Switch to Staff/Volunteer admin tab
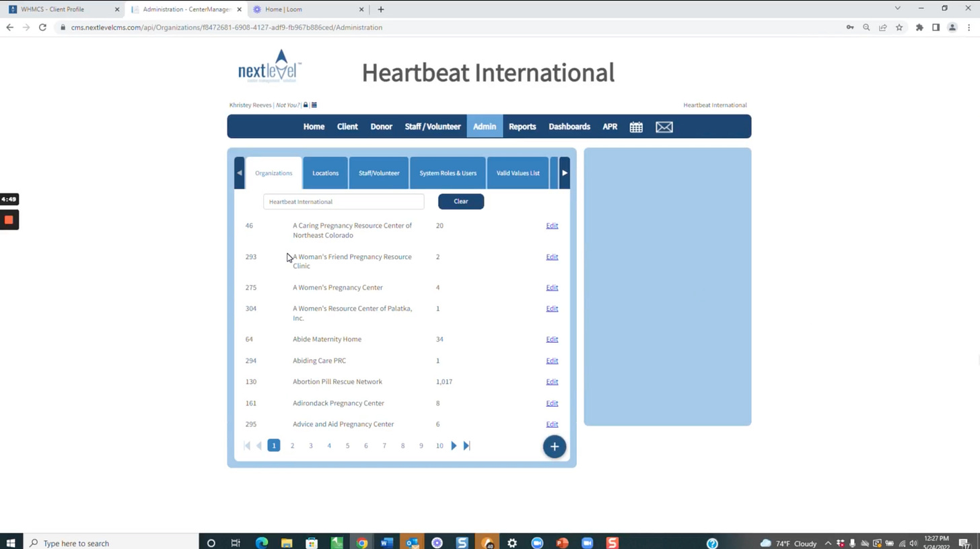Screen dimensions: 980x549 (379, 173)
